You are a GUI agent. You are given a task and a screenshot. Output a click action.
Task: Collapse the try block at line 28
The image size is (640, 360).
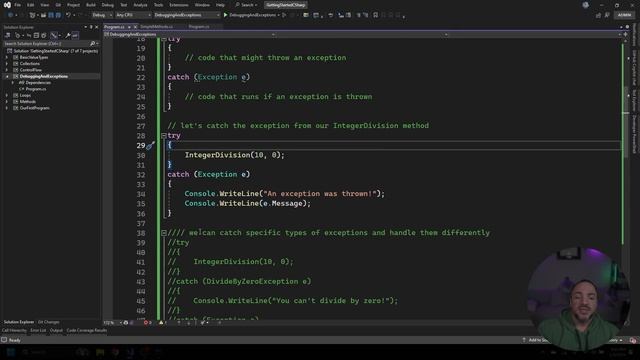pos(164,136)
